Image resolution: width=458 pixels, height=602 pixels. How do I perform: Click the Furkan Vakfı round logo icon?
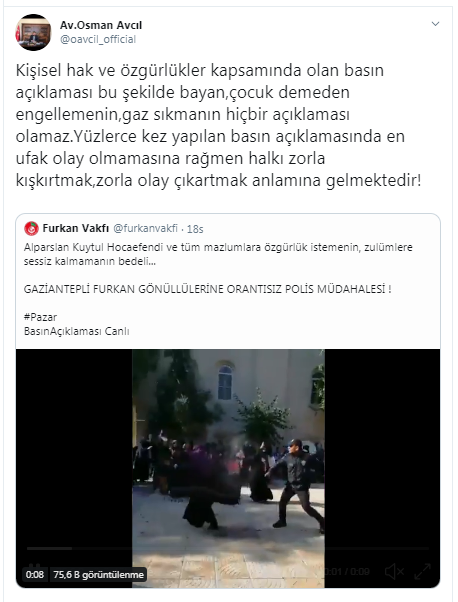coord(31,228)
